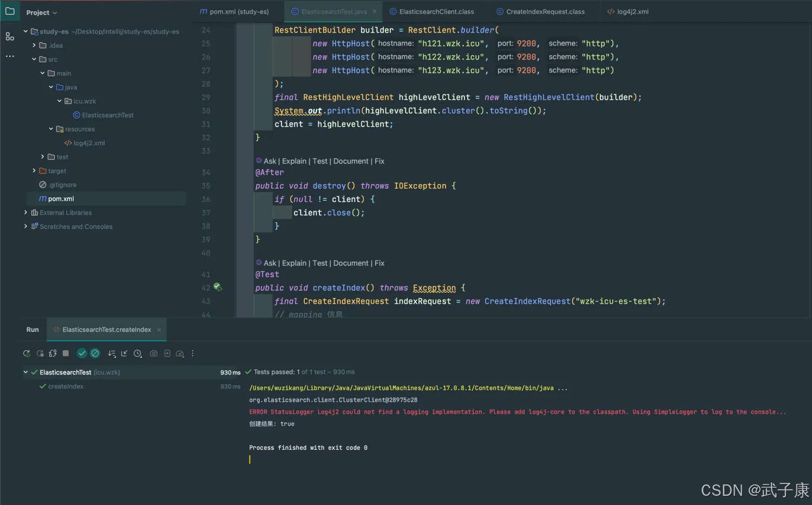Image resolution: width=812 pixels, height=505 pixels.
Task: Open the Project view dropdown
Action: tap(42, 12)
